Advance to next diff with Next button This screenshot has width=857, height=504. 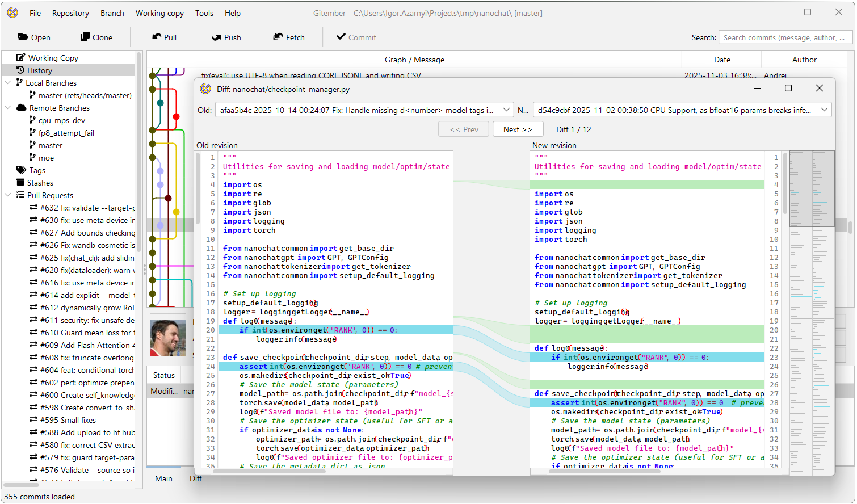pyautogui.click(x=517, y=129)
